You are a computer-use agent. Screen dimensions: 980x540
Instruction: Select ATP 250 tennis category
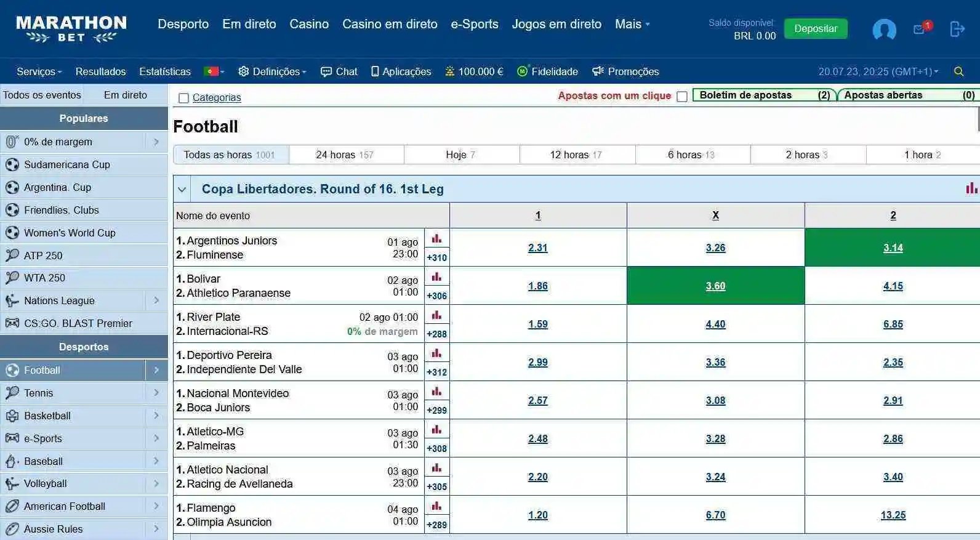(84, 255)
